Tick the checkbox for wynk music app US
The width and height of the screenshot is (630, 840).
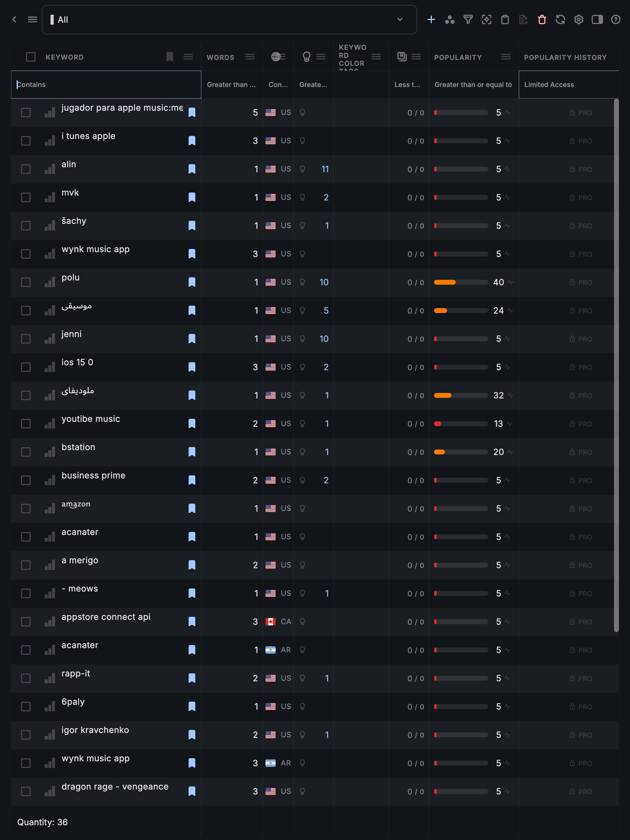coord(26,254)
